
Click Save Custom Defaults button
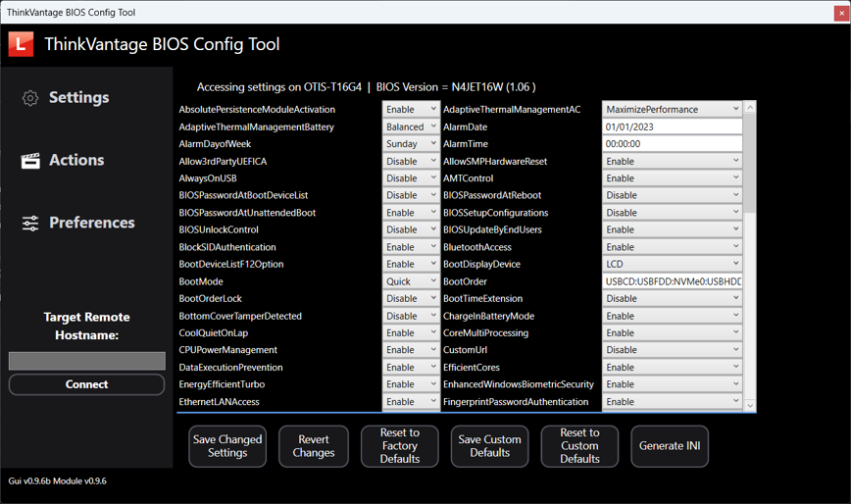click(x=489, y=446)
